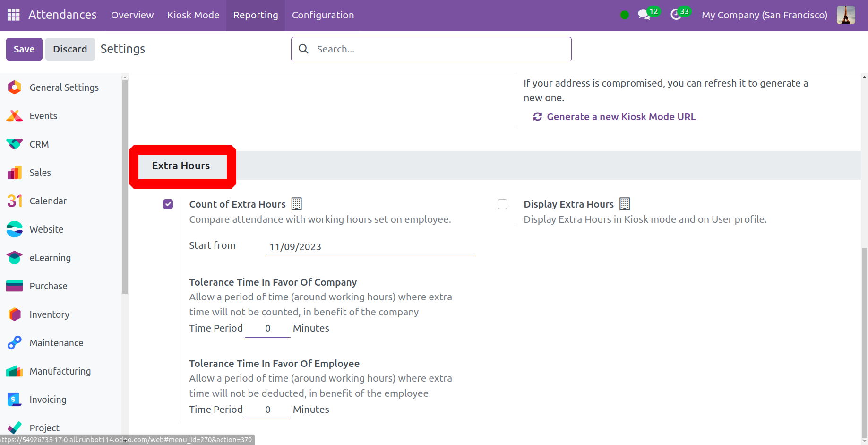The width and height of the screenshot is (868, 445).
Task: Open the Reporting menu
Action: pyautogui.click(x=255, y=15)
